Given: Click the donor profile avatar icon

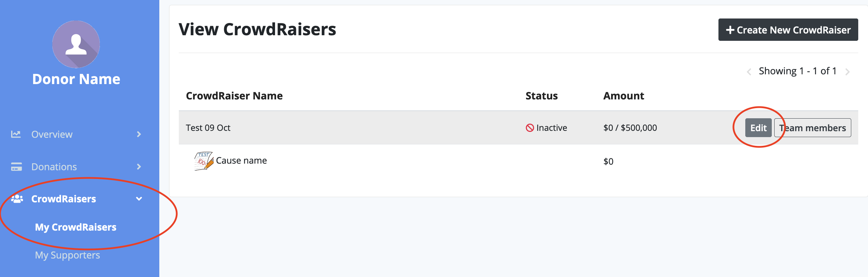Looking at the screenshot, I should coord(76,44).
